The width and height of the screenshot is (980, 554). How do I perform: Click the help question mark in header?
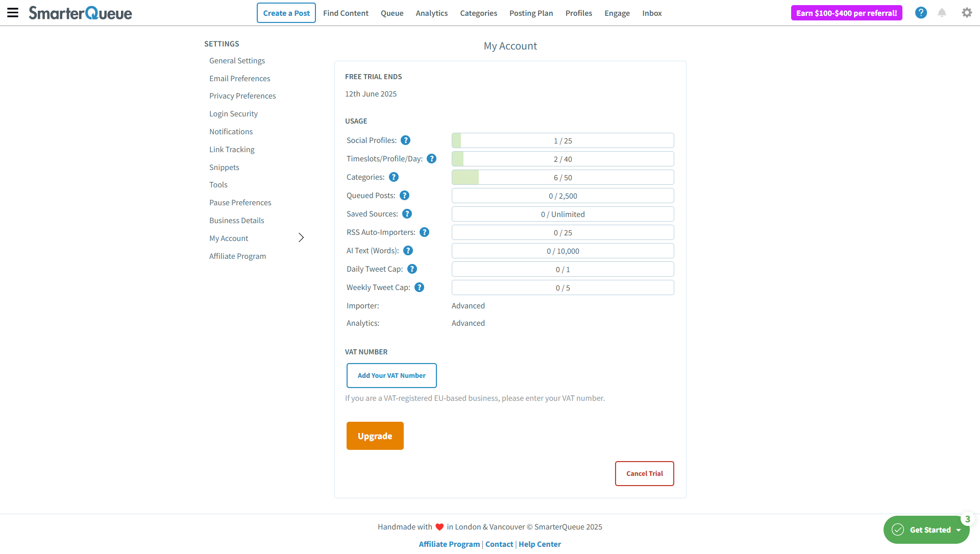tap(921, 13)
